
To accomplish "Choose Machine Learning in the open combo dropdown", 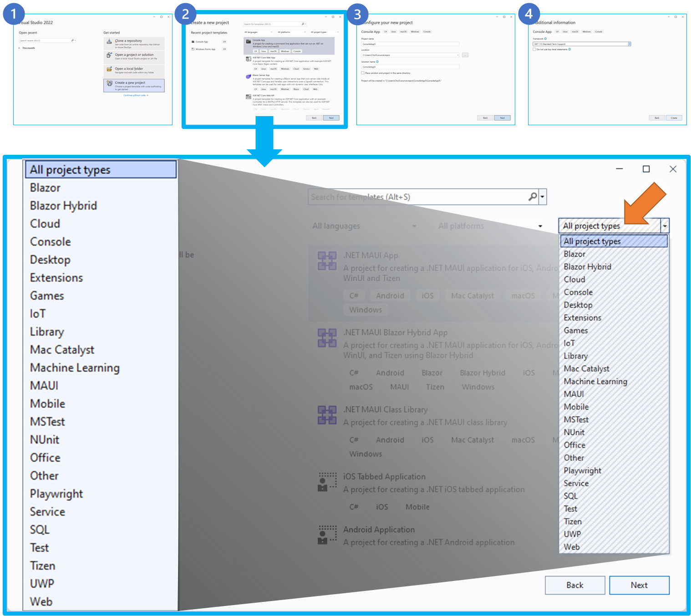I will 614,382.
